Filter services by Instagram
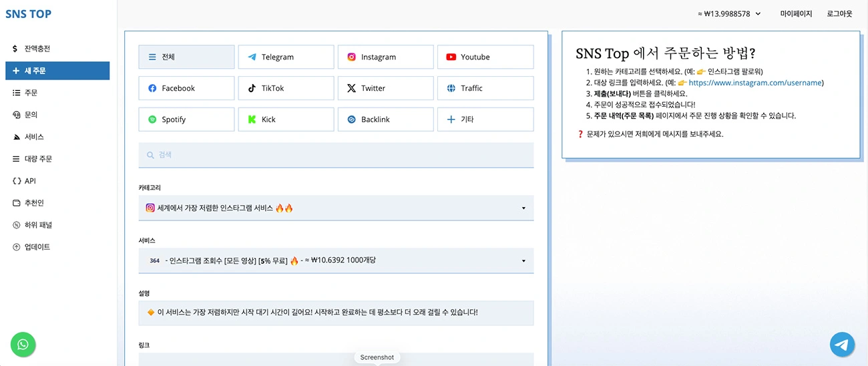This screenshot has width=868, height=366. point(385,57)
